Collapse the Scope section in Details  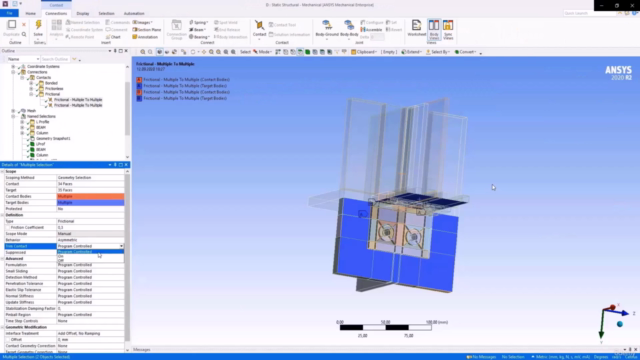[2, 171]
